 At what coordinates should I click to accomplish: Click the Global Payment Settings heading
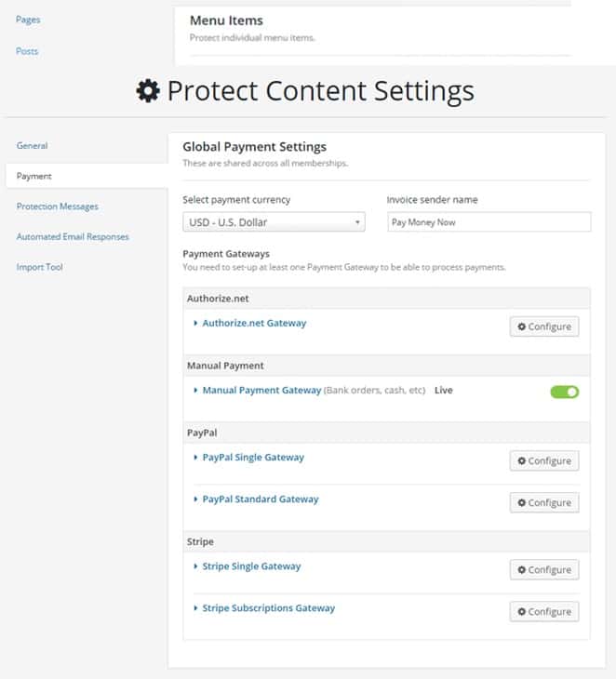pos(254,147)
